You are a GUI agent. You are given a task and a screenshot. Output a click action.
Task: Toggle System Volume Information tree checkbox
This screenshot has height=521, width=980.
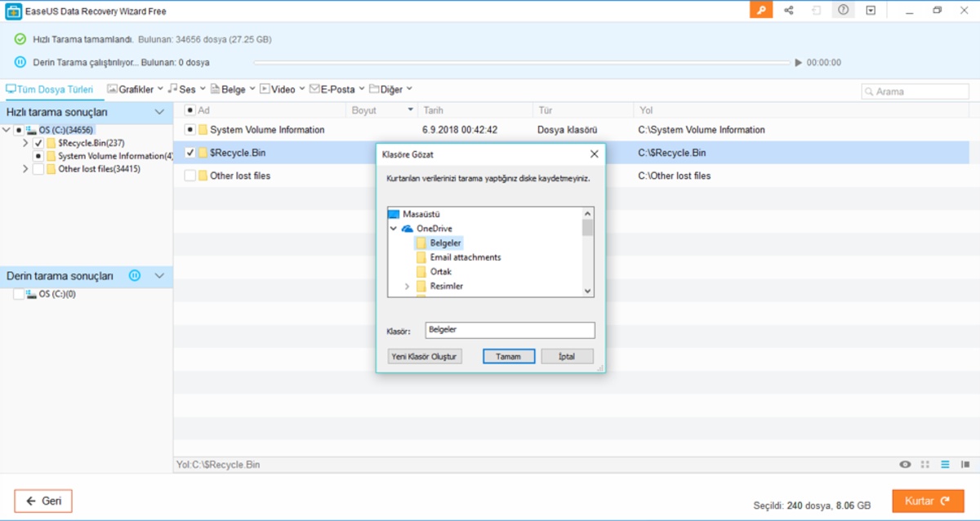coord(38,156)
